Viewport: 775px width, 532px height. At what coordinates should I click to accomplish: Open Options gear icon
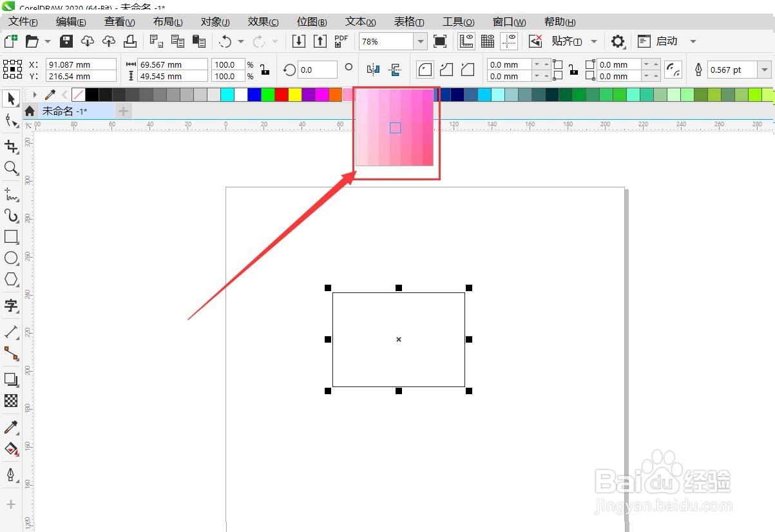coord(618,41)
